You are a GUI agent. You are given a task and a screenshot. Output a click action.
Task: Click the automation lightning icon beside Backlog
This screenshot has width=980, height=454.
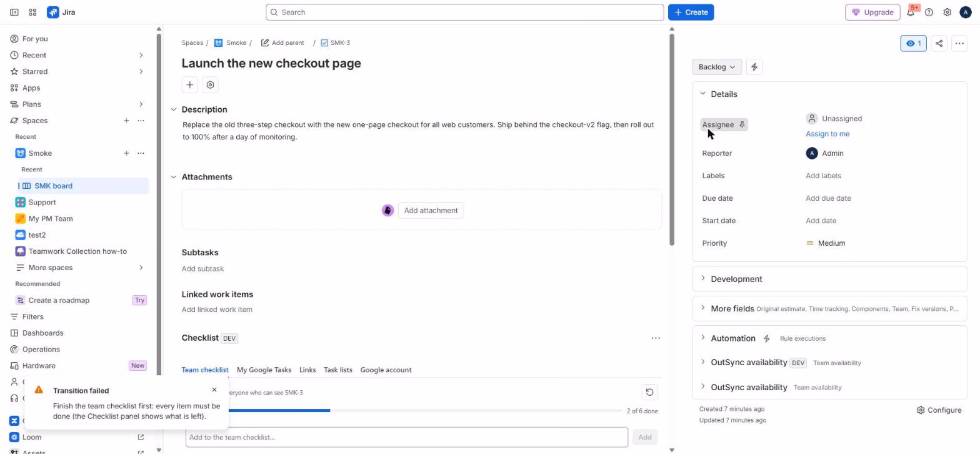tap(754, 67)
